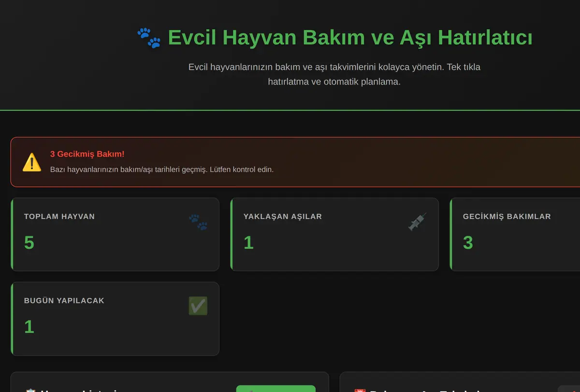Screen dimensions: 580x392
Task: Click the "3 Gecikmiş Bakım!" alert title
Action: tap(87, 154)
